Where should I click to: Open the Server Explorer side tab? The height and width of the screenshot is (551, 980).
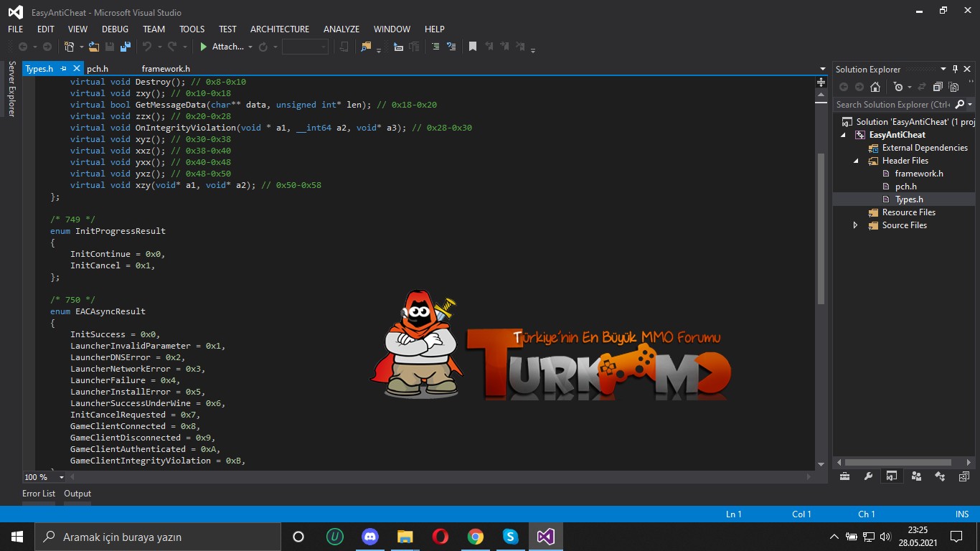point(11,88)
